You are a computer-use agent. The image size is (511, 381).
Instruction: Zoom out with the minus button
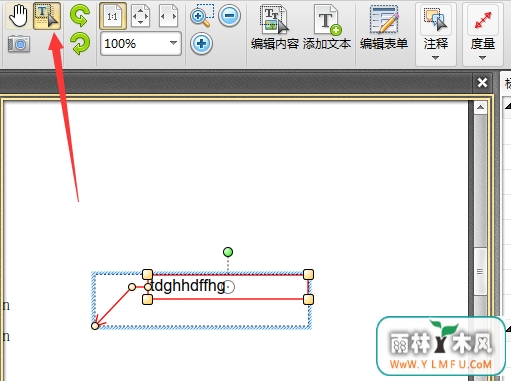pos(229,16)
